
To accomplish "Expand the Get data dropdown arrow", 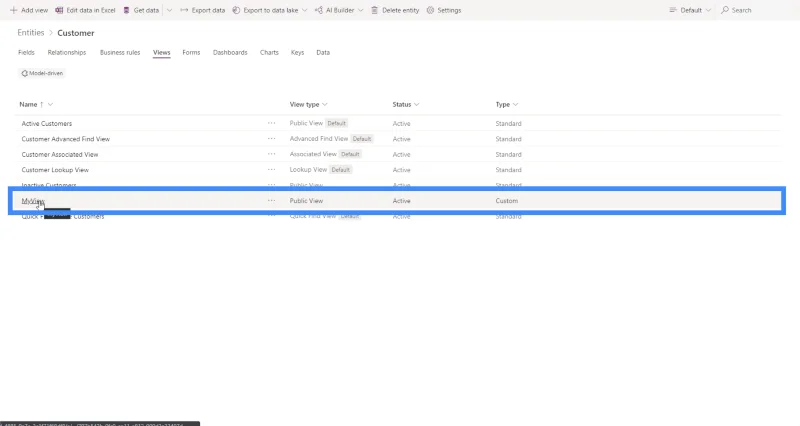I will [169, 10].
